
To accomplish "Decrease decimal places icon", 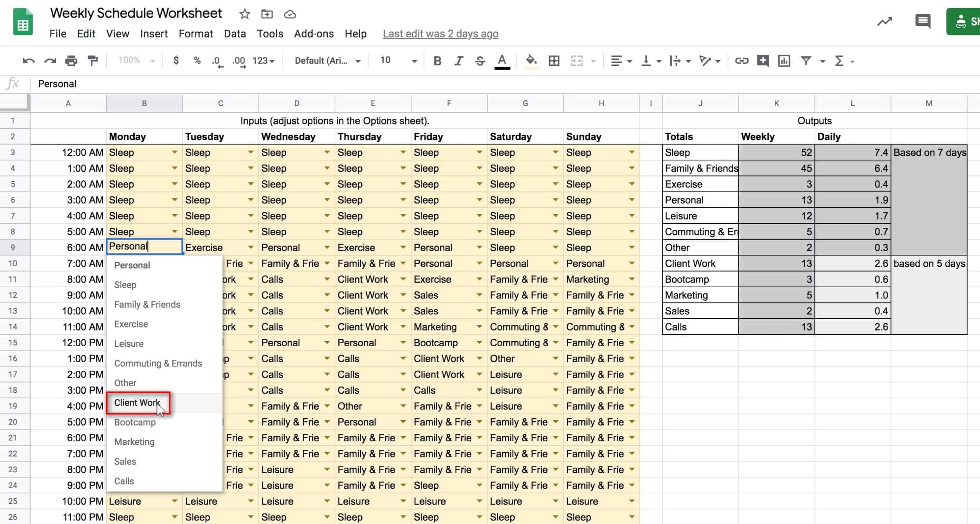I will (217, 61).
